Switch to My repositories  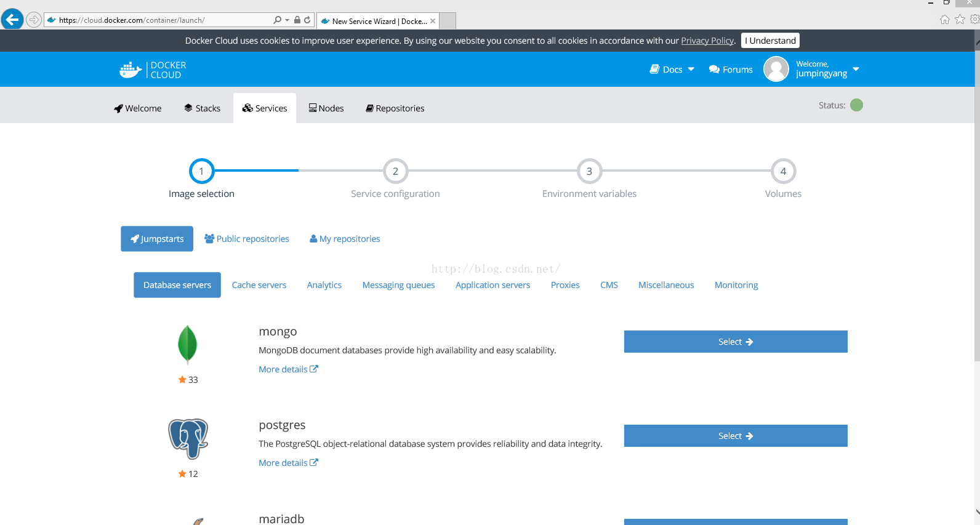coord(345,239)
